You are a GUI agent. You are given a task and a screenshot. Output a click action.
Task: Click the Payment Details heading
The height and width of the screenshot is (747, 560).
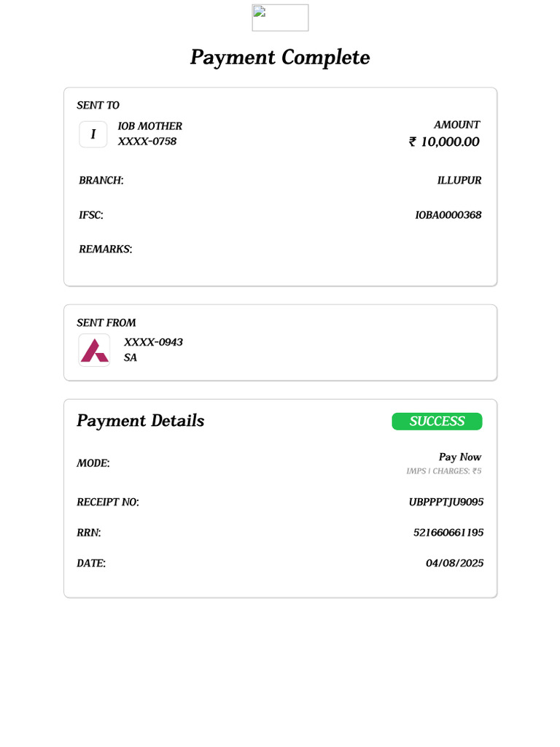pyautogui.click(x=141, y=421)
